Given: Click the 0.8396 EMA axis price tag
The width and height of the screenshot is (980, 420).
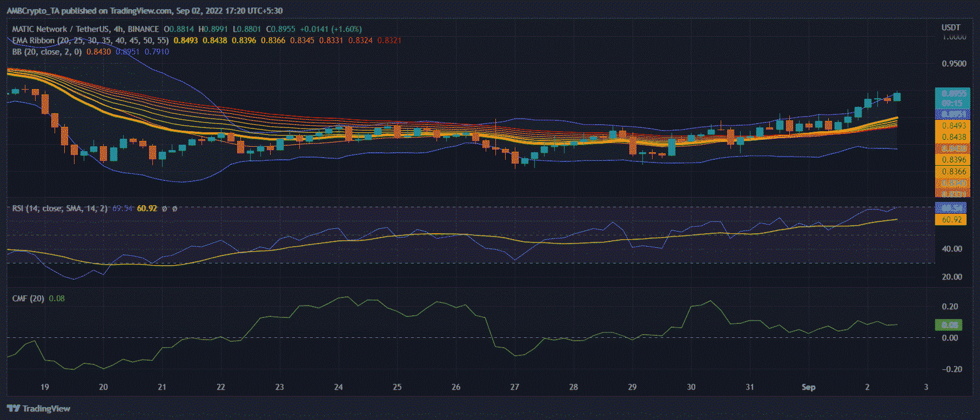Looking at the screenshot, I should (x=954, y=160).
